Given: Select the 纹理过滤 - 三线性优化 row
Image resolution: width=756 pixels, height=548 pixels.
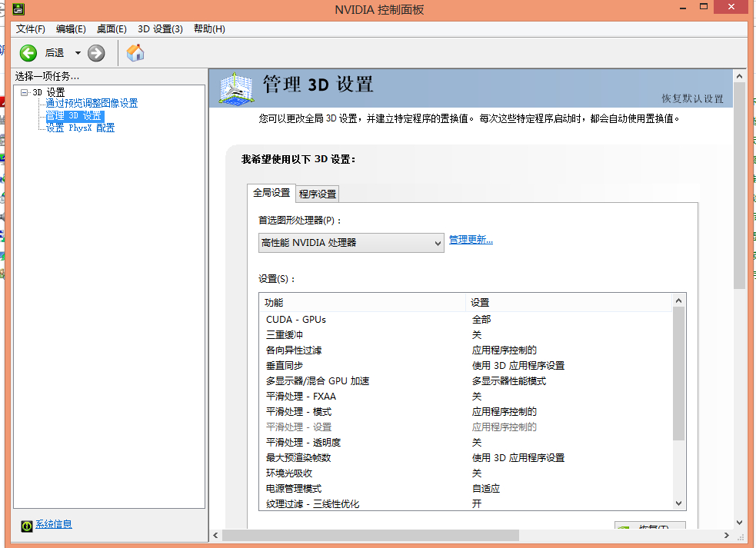Looking at the screenshot, I should [465, 504].
